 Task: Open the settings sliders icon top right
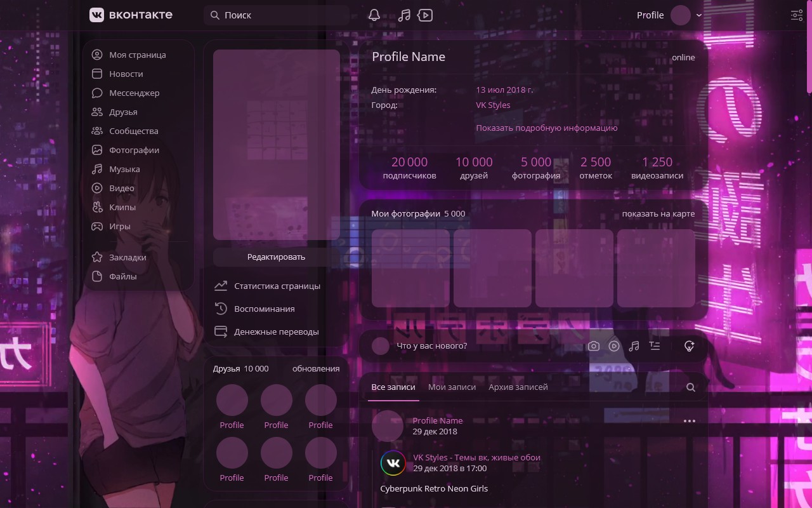(x=797, y=15)
